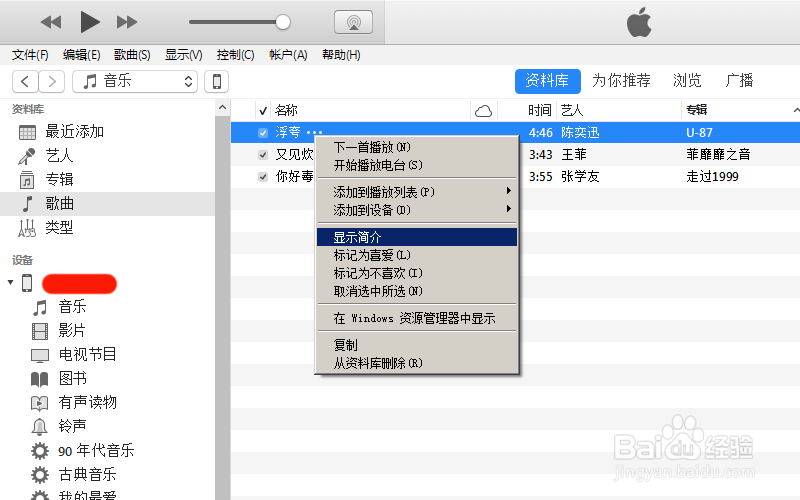Open the 古典音乐 smart playlist
The height and width of the screenshot is (500, 800).
pos(87,474)
